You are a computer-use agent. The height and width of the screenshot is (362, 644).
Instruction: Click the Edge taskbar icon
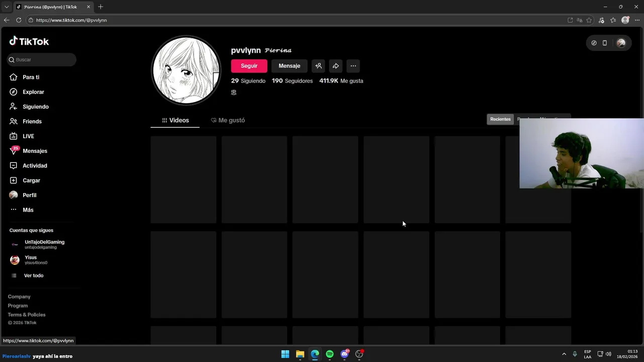[x=315, y=354]
